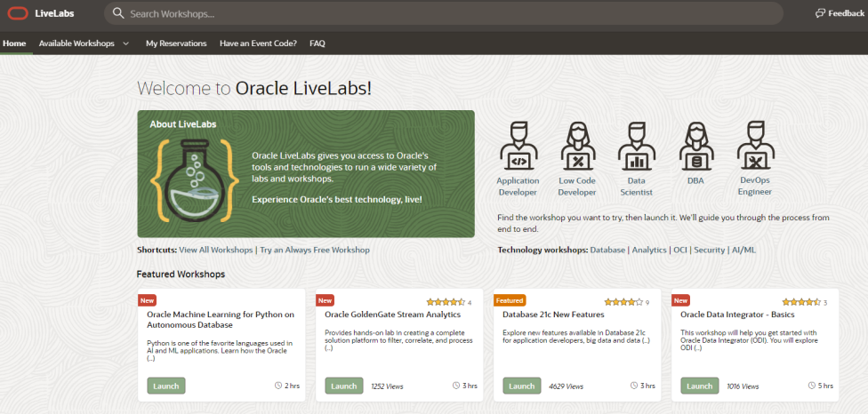This screenshot has width=868, height=414.
Task: Click the star rating on Oracle Data Integrator
Action: (x=801, y=302)
